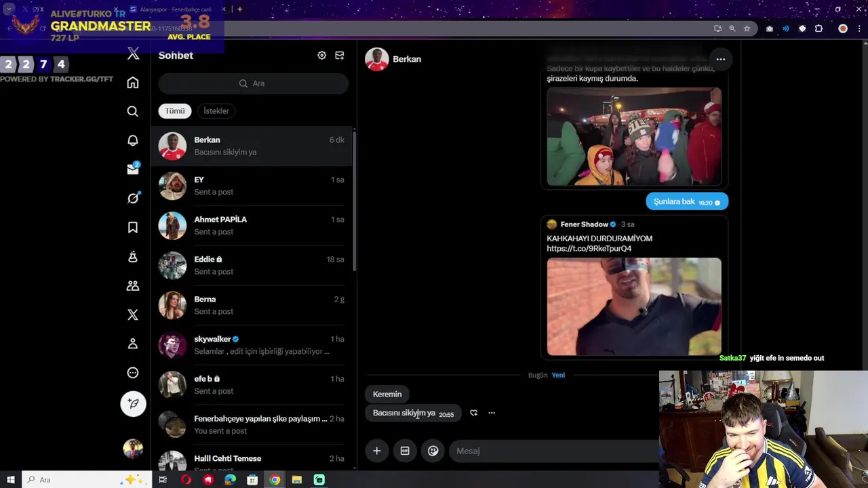This screenshot has height=488, width=868.
Task: Open the t.co/9RkeTpurQ4 link
Action: 589,249
